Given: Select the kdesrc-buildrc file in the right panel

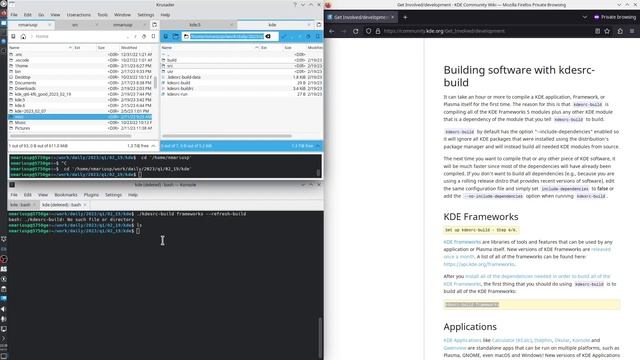Looking at the screenshot, I should point(242,88).
